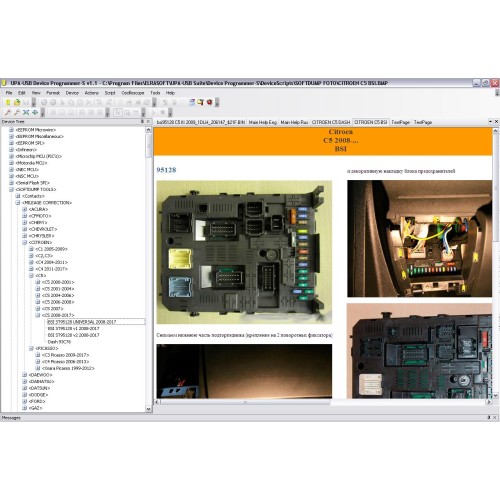
Task: Open the Edit menu
Action: click(x=22, y=93)
